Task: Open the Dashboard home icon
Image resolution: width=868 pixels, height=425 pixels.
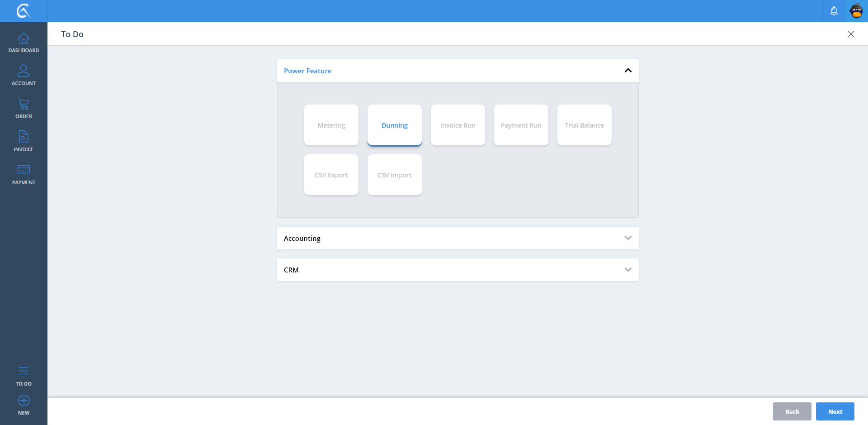Action: 24,39
